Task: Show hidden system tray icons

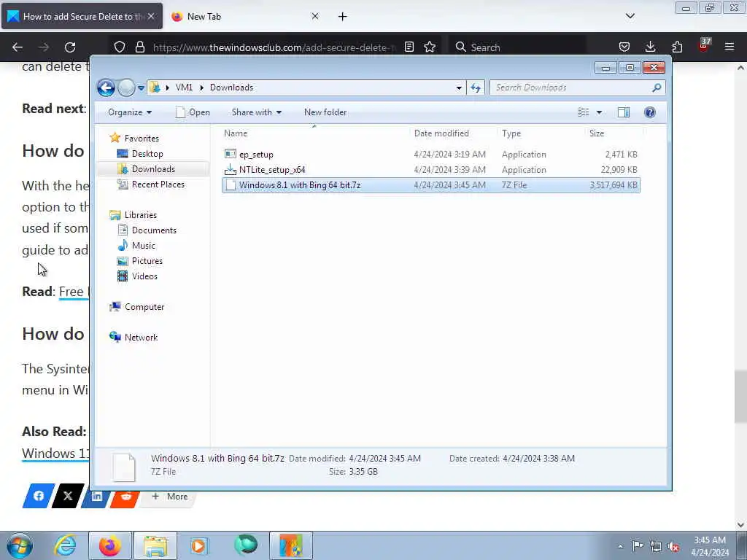Action: click(x=620, y=546)
